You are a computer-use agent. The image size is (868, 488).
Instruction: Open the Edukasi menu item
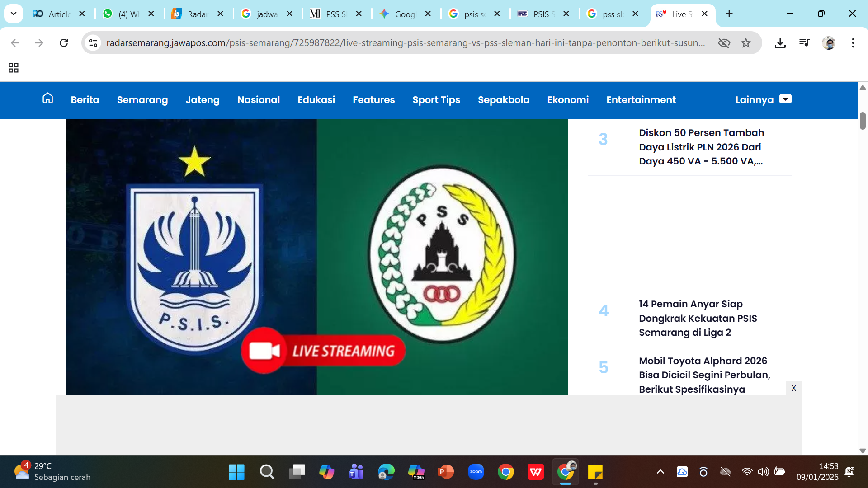[316, 100]
